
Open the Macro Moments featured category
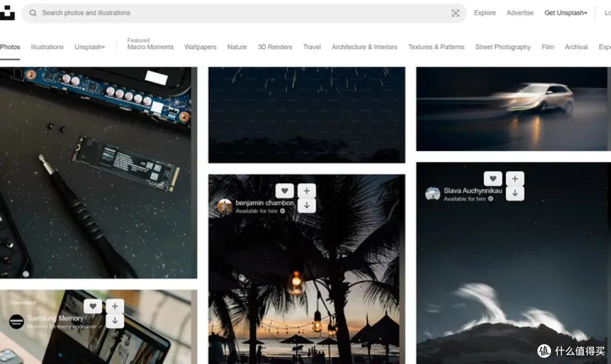[x=150, y=47]
